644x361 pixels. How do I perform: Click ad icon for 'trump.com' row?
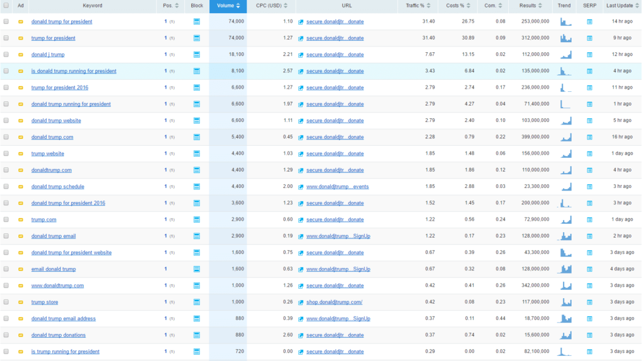coord(21,219)
